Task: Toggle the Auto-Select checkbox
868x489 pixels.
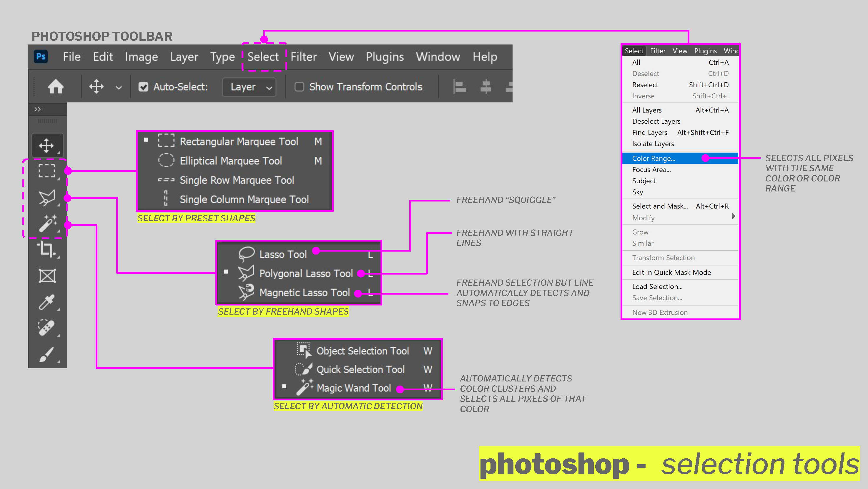Action: [143, 87]
